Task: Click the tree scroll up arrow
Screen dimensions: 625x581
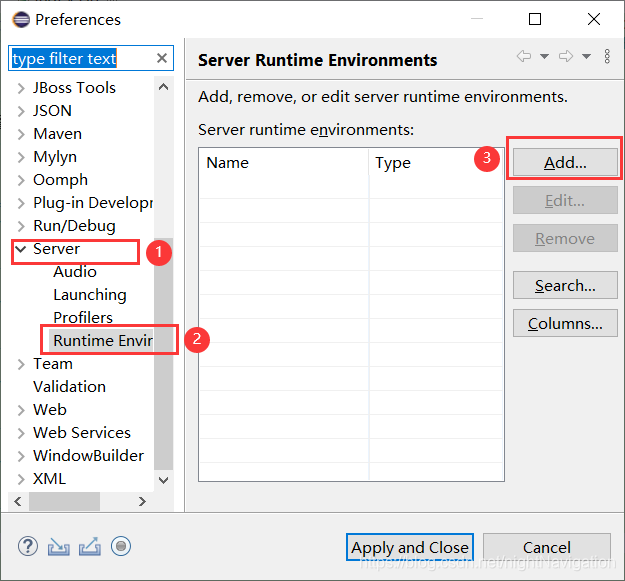Action: click(x=163, y=87)
